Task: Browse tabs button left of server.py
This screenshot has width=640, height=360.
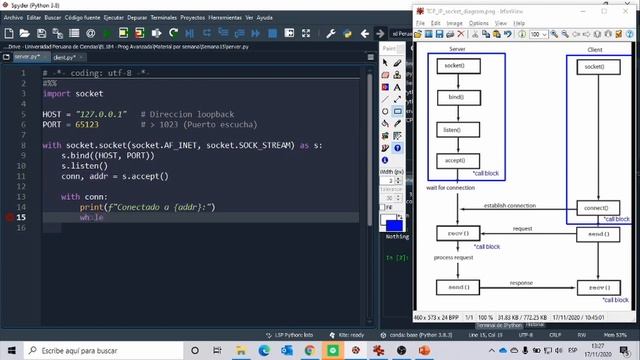Action: [6, 57]
